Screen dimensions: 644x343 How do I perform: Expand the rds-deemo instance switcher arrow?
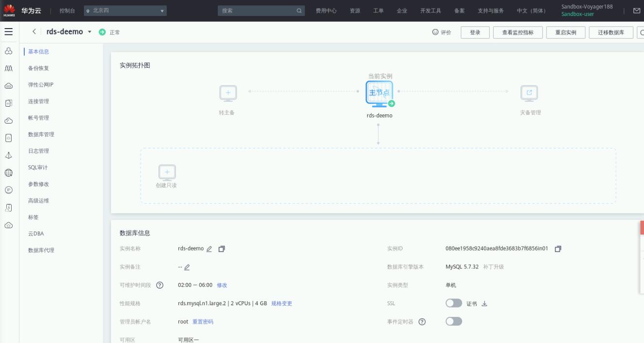[x=89, y=32]
